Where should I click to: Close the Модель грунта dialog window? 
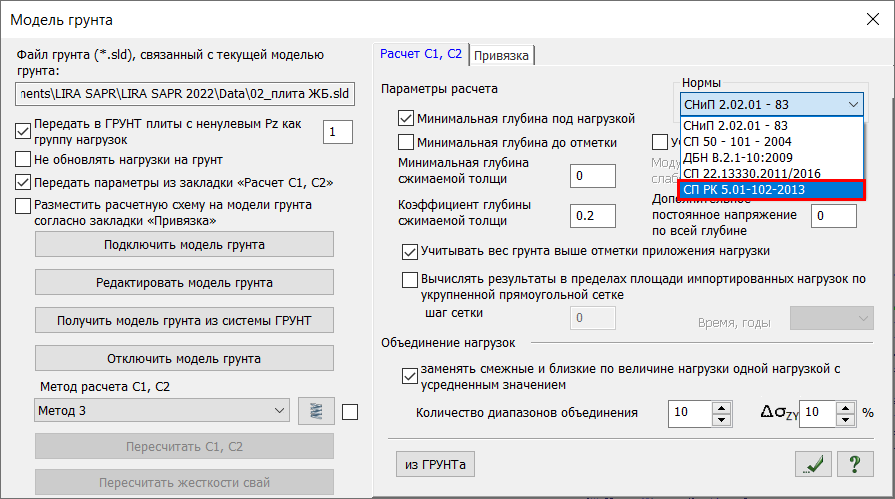tap(866, 19)
